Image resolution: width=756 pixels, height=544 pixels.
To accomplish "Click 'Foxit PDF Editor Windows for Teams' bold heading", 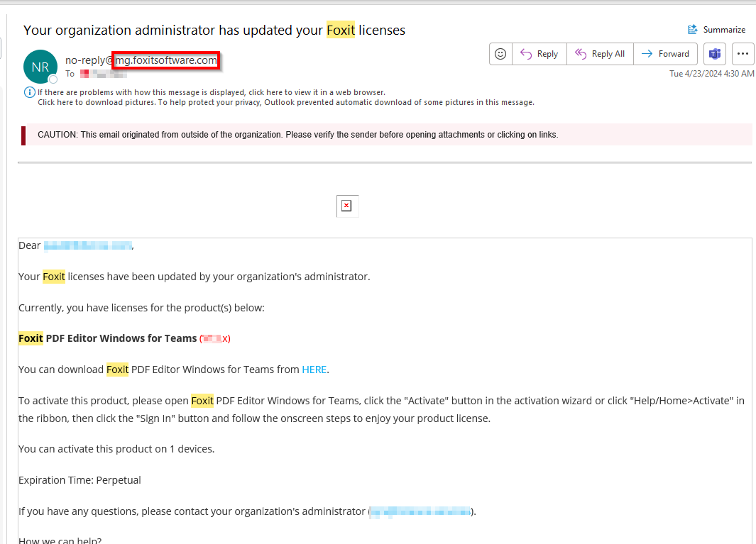I will click(x=107, y=339).
